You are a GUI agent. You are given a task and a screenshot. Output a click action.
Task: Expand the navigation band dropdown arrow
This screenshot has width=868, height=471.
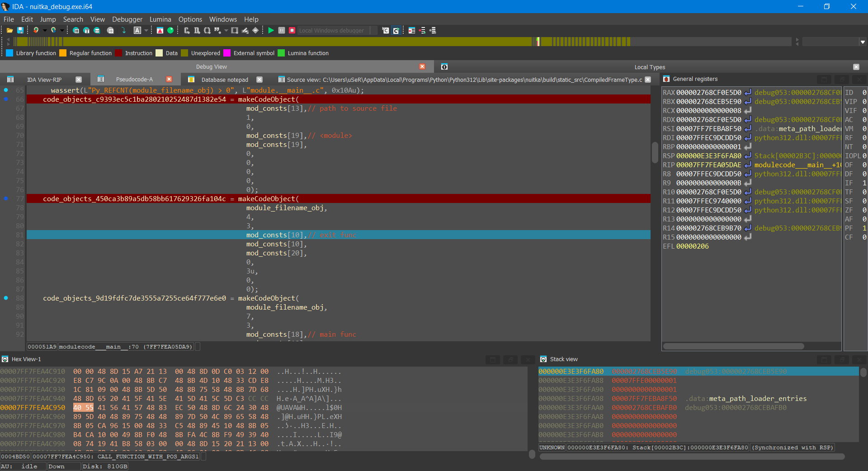(863, 42)
